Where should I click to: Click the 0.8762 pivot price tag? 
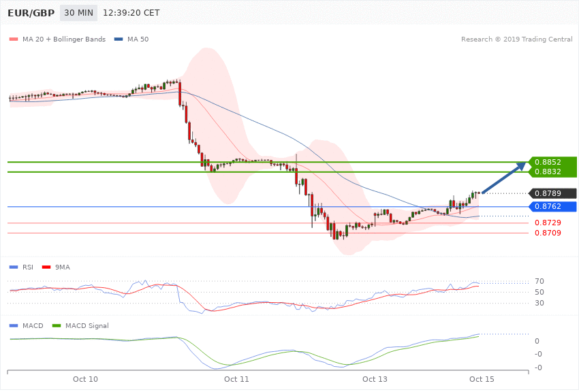[552, 206]
